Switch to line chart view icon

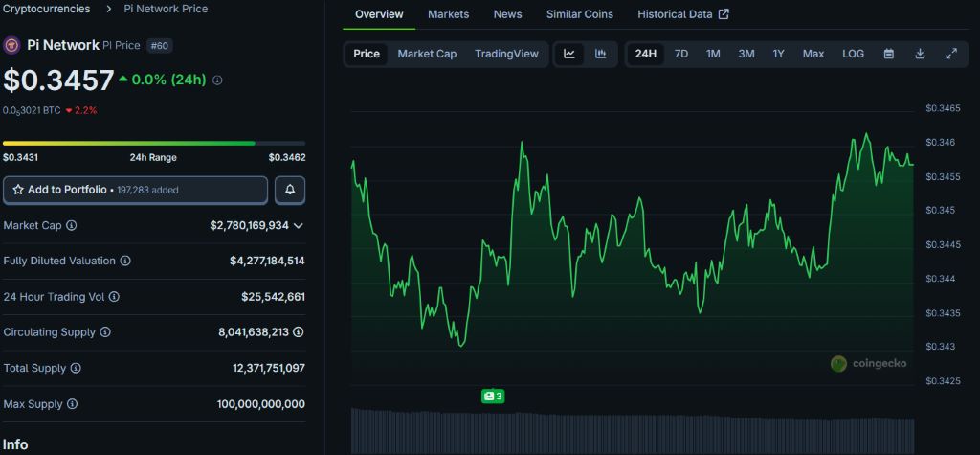coord(568,54)
